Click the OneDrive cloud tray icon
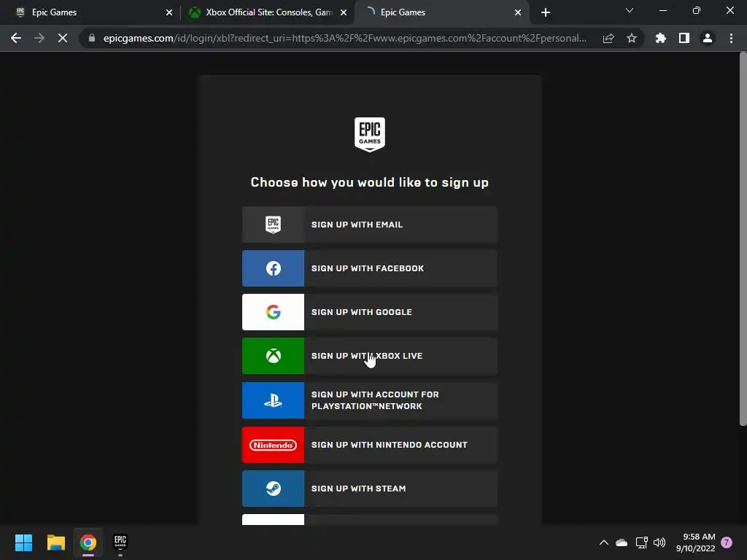This screenshot has width=747, height=560. 622,542
